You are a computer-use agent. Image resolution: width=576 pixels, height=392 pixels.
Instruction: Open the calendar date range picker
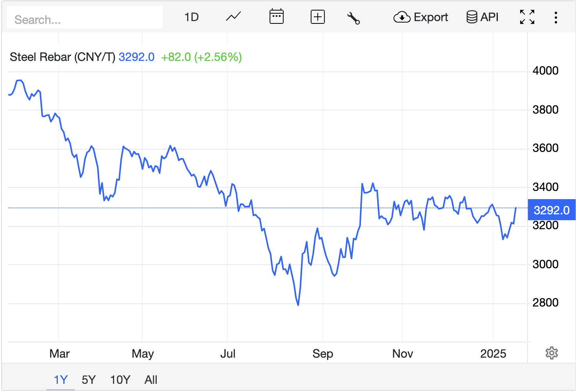(276, 17)
